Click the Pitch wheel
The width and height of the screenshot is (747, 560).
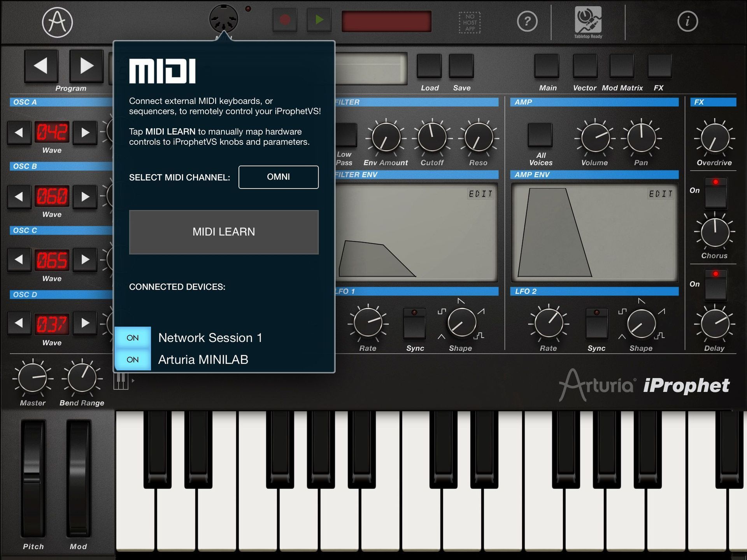(33, 478)
